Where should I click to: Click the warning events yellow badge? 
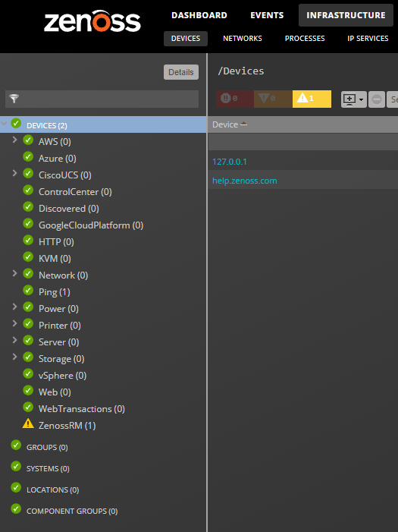click(312, 99)
